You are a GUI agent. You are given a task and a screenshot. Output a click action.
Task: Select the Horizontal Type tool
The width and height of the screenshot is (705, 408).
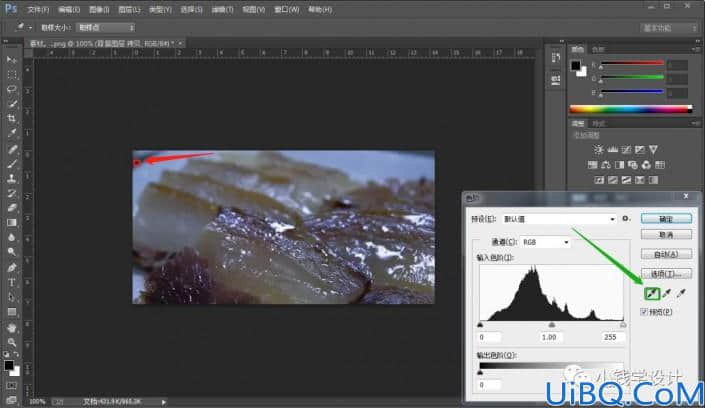point(12,282)
